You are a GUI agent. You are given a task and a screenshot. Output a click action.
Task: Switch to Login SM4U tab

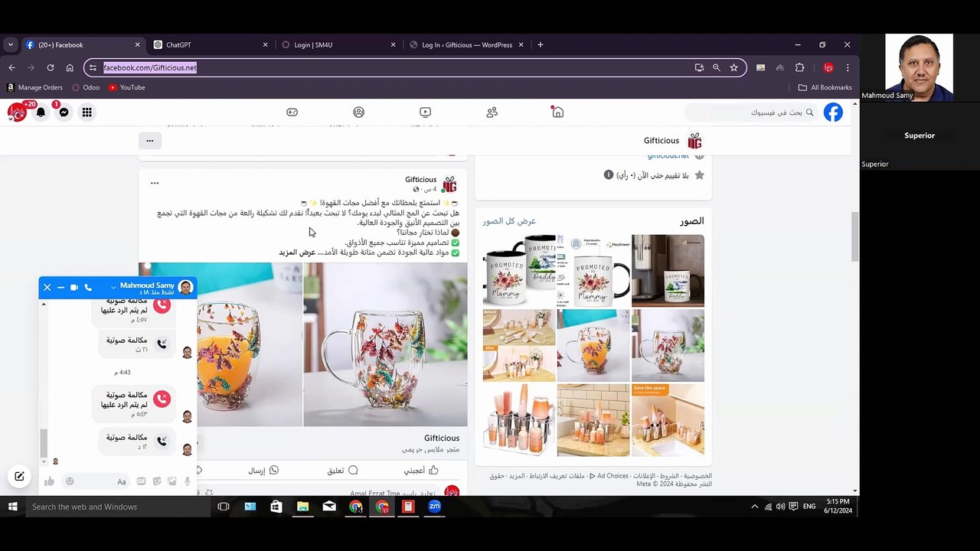pos(338,45)
